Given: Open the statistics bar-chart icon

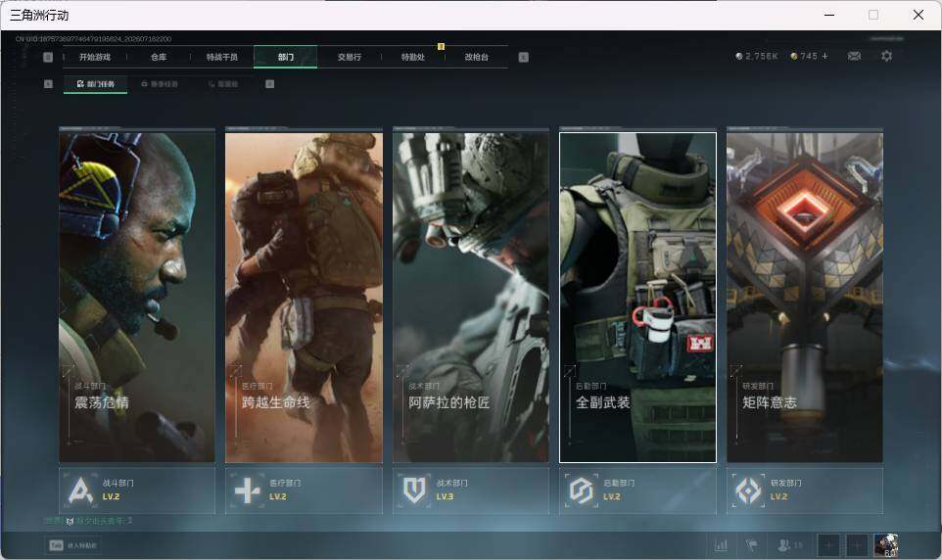Looking at the screenshot, I should tap(721, 545).
